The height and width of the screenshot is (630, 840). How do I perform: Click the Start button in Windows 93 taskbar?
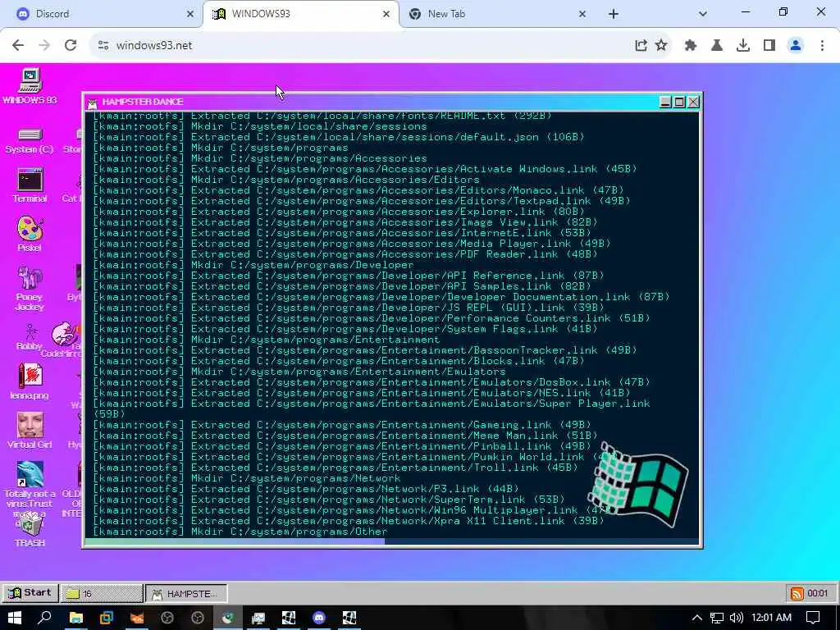pyautogui.click(x=30, y=593)
